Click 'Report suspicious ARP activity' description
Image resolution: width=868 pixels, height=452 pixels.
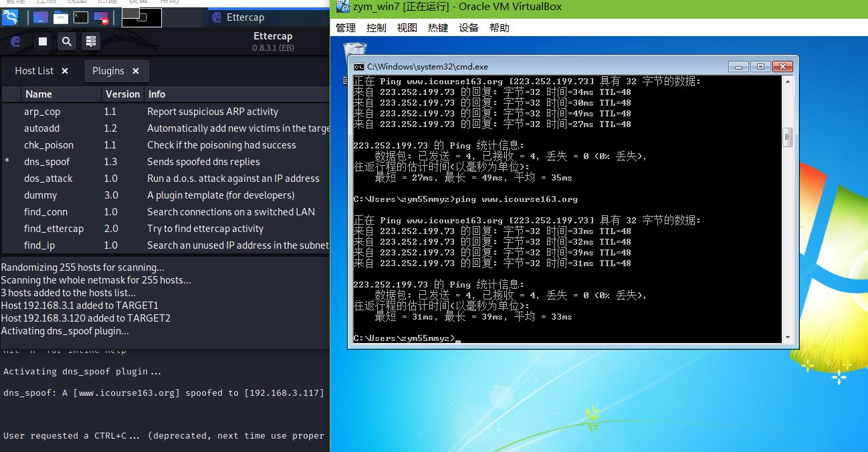[x=213, y=112]
